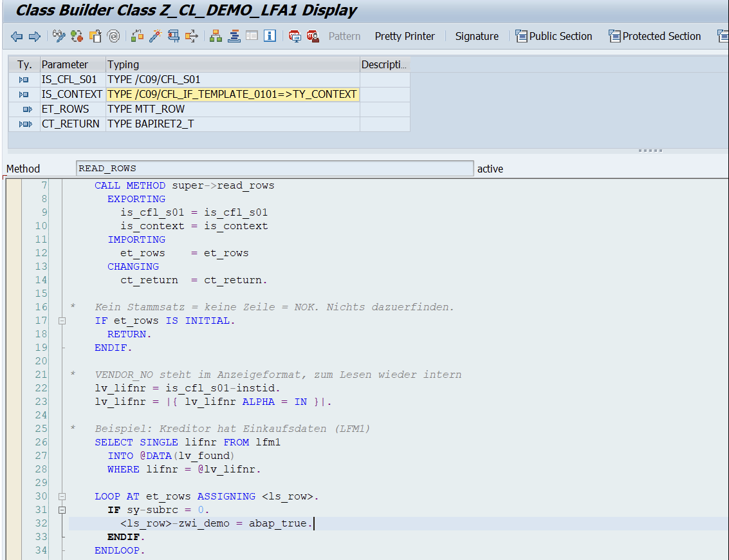
Task: Click typing cell TYPE MTT_ROW
Action: click(233, 109)
